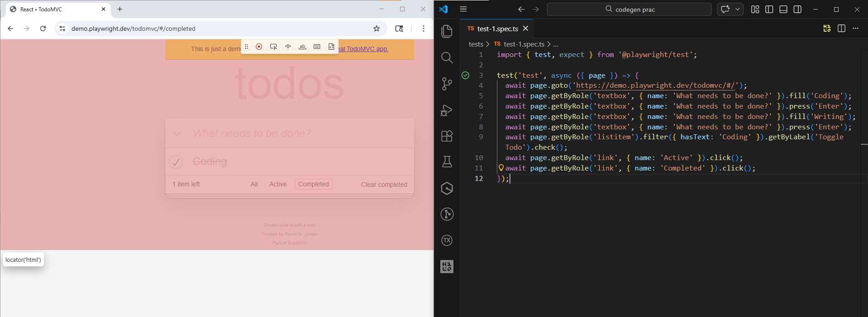The width and height of the screenshot is (868, 317).
Task: Open the Extensions view in VS Code
Action: pos(447,136)
